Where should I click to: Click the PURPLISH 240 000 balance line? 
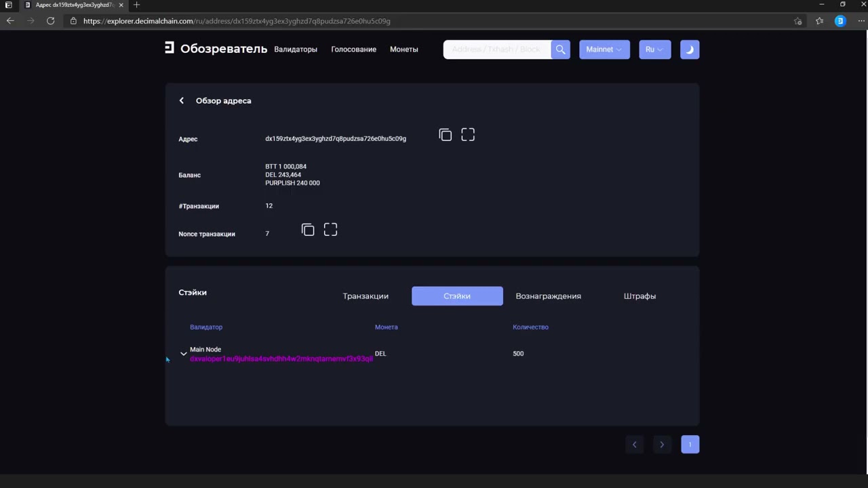pos(292,183)
